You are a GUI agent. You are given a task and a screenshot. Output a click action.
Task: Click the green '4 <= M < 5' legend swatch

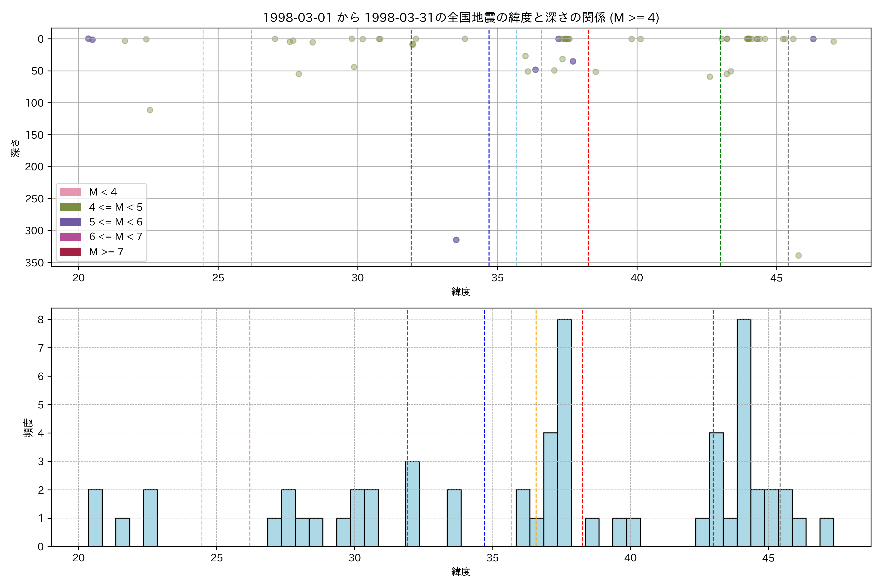pos(70,207)
